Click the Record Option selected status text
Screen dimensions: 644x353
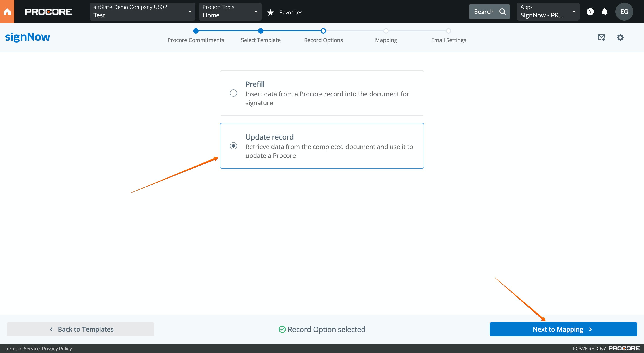click(x=326, y=330)
